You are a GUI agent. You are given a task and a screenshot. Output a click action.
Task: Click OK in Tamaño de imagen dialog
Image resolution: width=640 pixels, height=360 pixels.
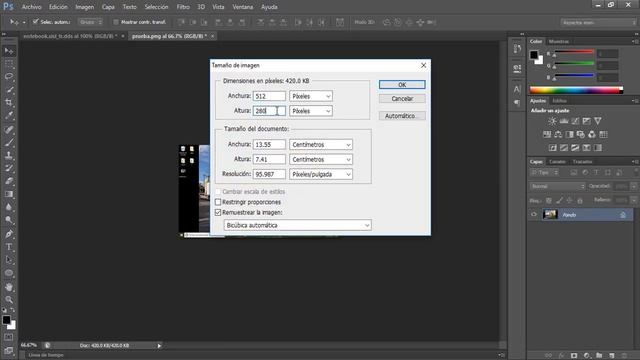coord(402,84)
